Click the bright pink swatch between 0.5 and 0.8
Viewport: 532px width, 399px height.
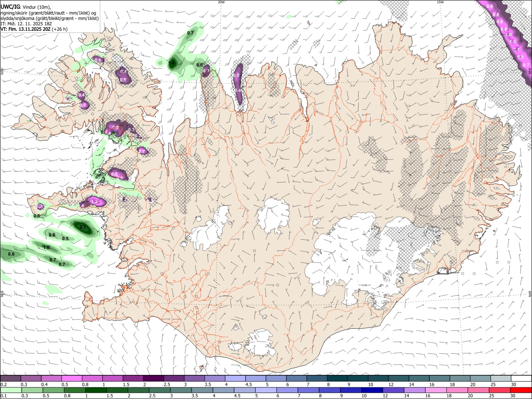71,379
